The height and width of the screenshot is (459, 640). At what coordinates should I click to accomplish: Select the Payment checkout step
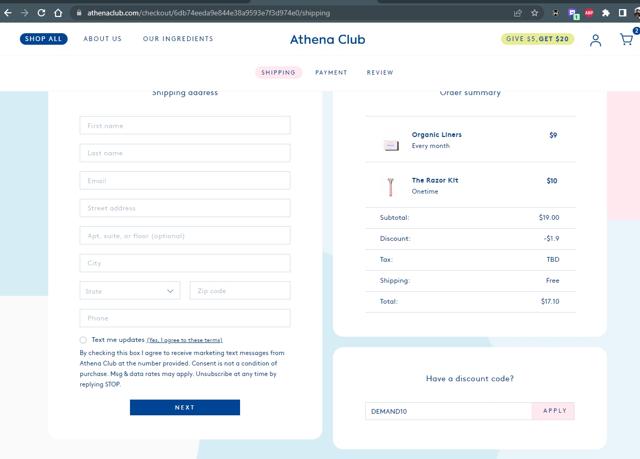(x=331, y=73)
